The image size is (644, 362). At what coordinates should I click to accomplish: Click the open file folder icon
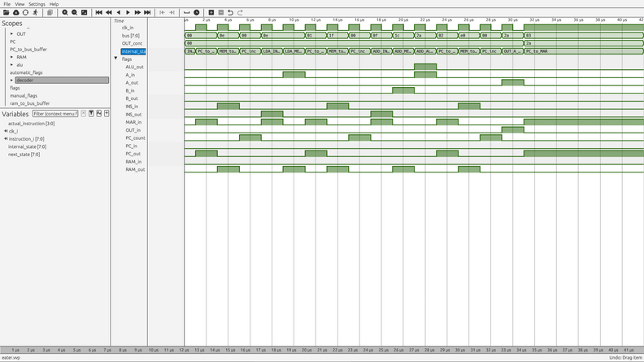[x=7, y=12]
